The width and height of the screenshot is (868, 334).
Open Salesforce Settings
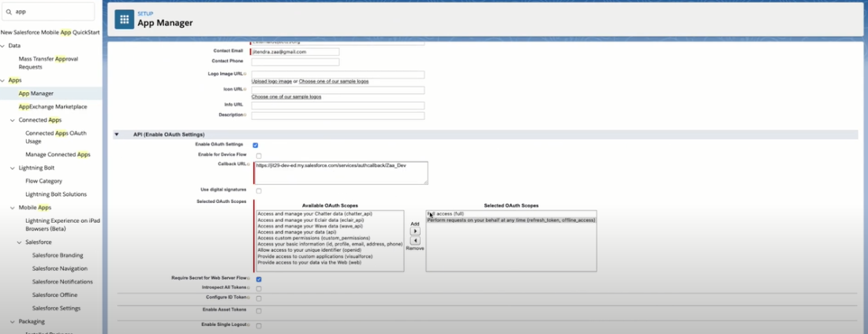click(56, 309)
